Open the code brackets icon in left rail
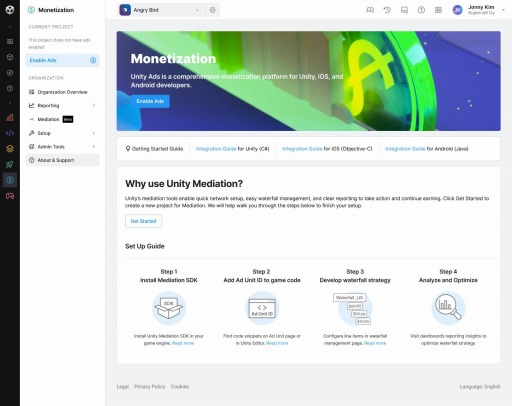Screen dimensions: 512x406 click(10, 133)
